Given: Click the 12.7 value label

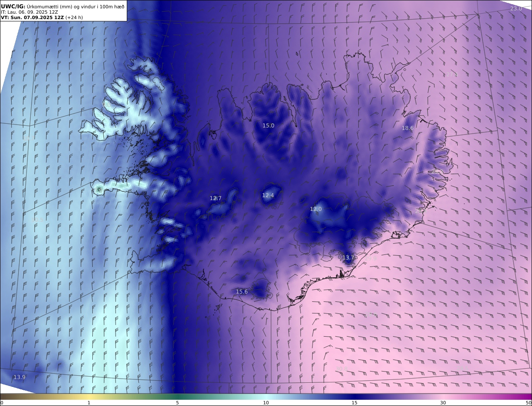Looking at the screenshot, I should click(x=215, y=198).
